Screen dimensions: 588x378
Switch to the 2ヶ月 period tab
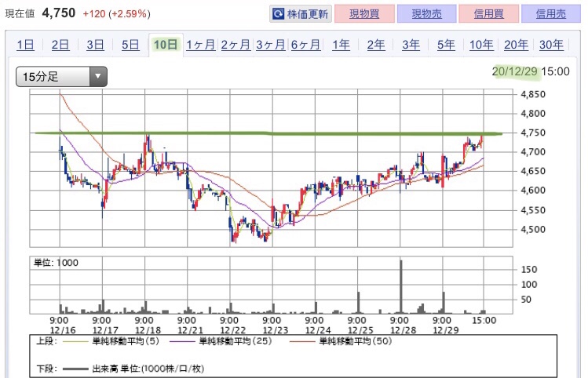click(236, 45)
